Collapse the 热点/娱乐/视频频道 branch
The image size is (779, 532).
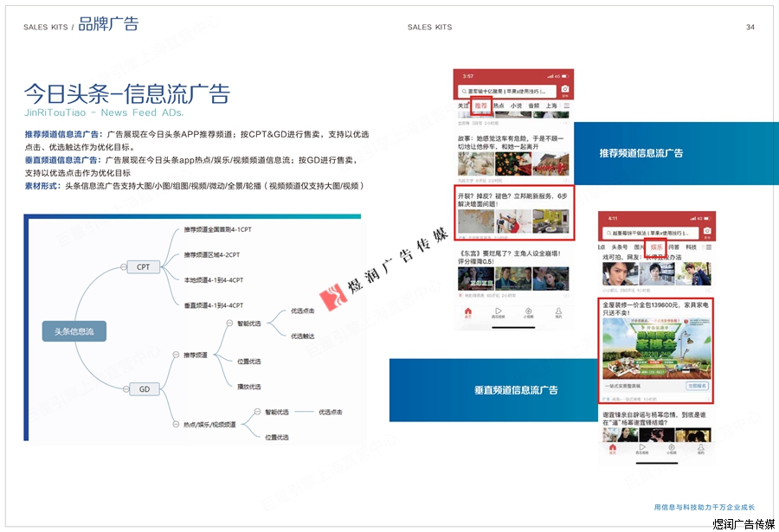point(176,424)
